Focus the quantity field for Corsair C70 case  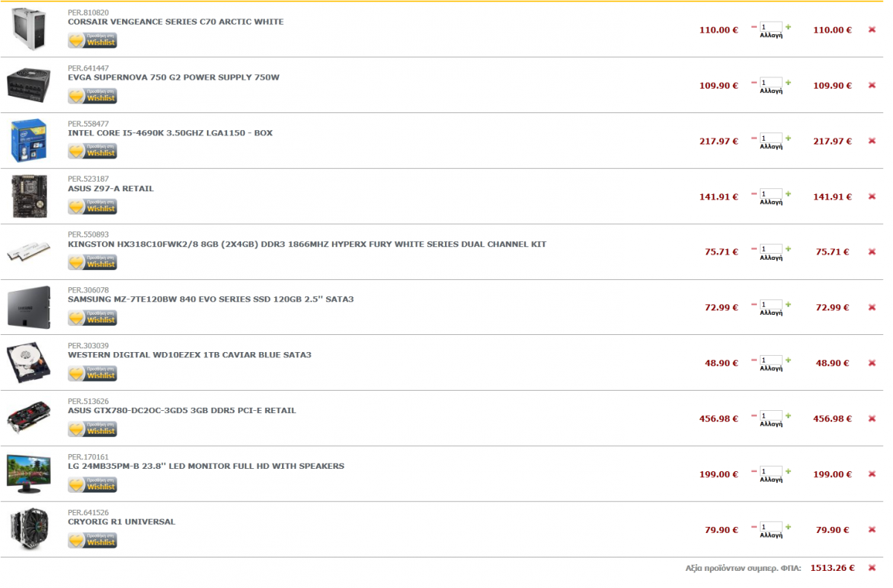(x=771, y=27)
